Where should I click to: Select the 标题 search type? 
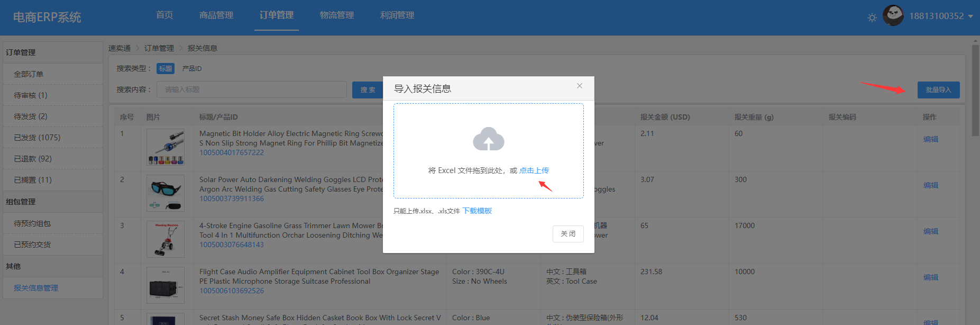point(166,68)
